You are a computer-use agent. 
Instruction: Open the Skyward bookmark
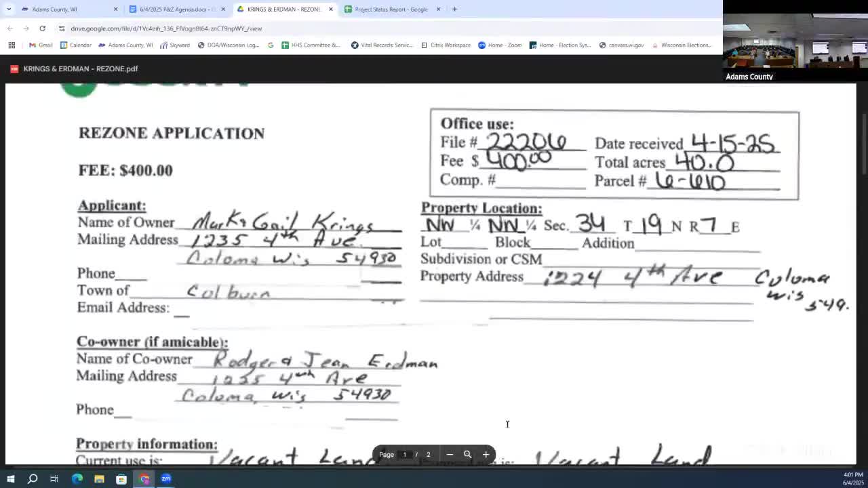pos(176,45)
